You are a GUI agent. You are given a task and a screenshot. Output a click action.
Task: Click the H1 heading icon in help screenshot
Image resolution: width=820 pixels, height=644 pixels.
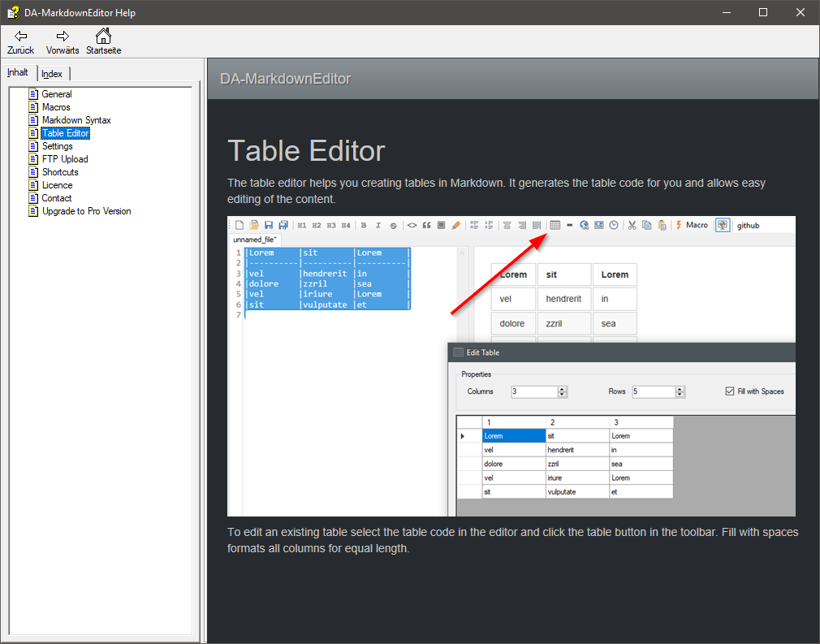(302, 226)
